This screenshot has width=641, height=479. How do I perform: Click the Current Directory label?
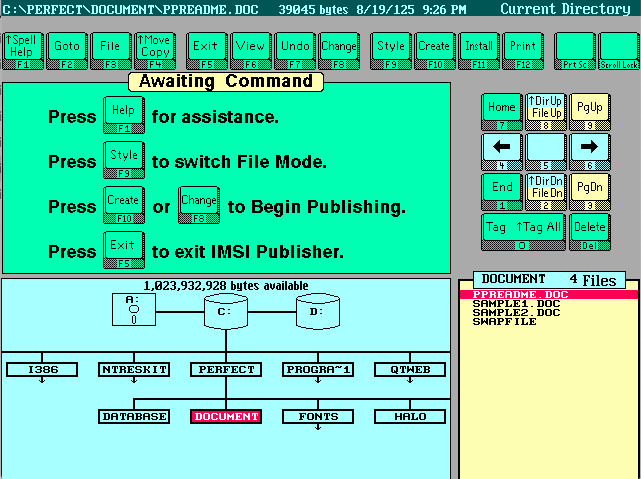tap(565, 9)
